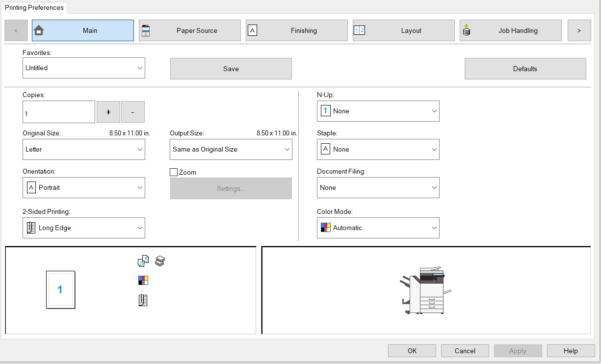Click the Paper Source tab icon

coord(146,30)
